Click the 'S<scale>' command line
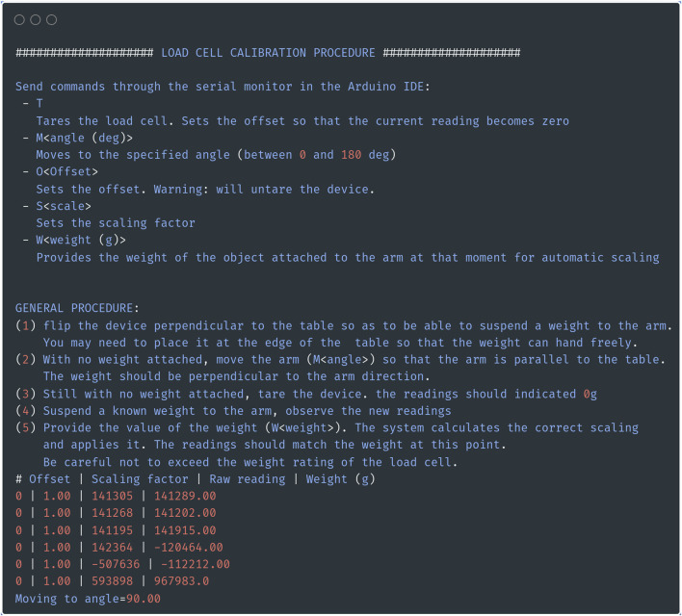This screenshot has width=682, height=616. click(64, 206)
